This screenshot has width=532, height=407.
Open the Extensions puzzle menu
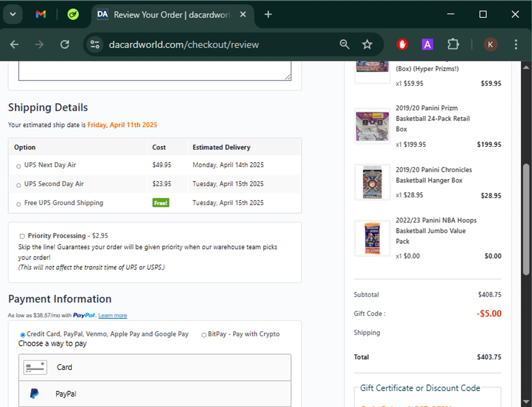pyautogui.click(x=453, y=45)
